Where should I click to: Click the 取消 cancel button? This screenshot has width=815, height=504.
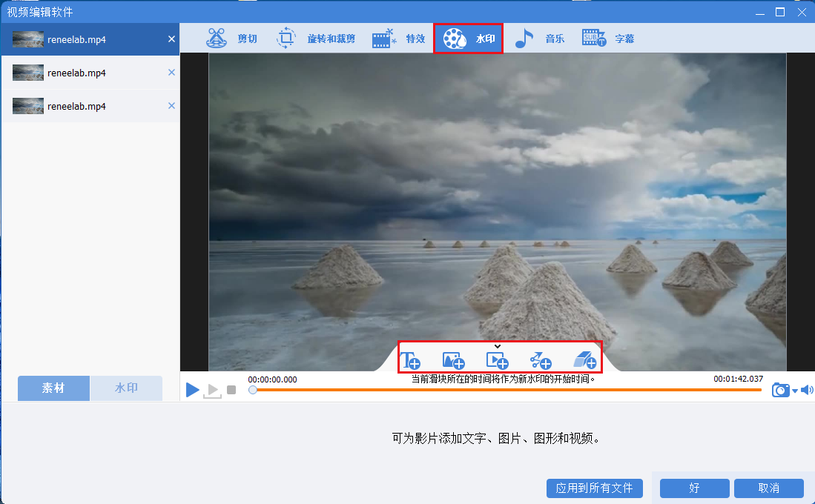pos(769,488)
